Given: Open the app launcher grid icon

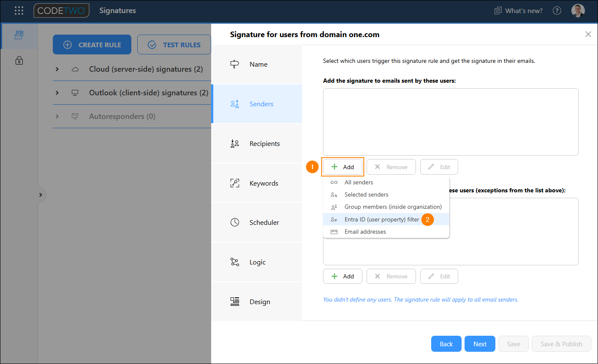Looking at the screenshot, I should click(x=19, y=11).
